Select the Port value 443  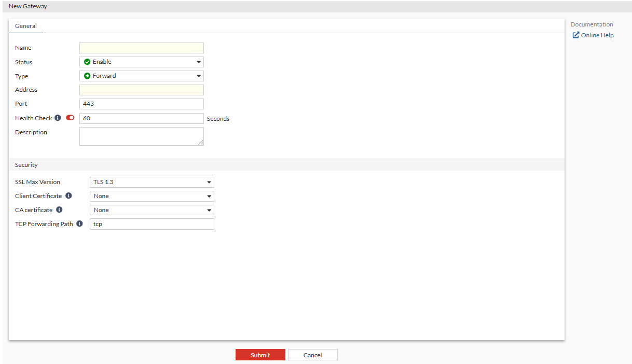[x=141, y=104]
